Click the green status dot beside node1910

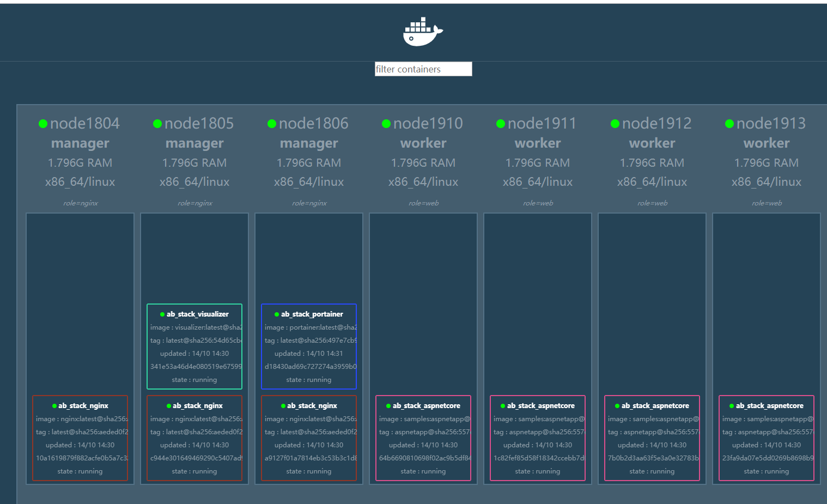pyautogui.click(x=386, y=124)
